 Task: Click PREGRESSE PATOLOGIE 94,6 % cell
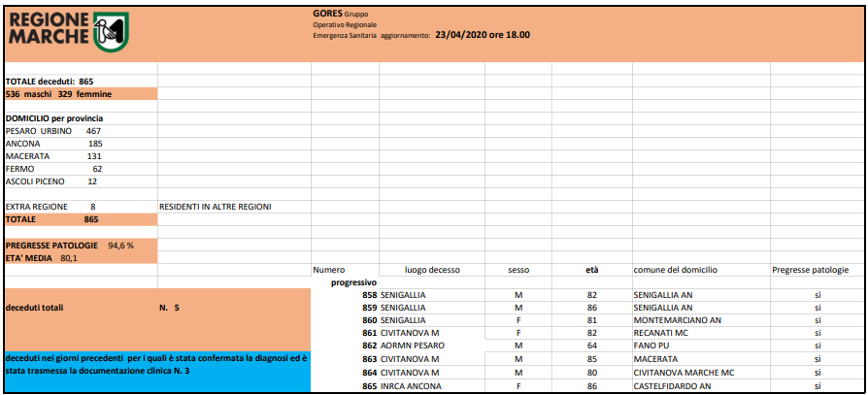pyautogui.click(x=81, y=246)
